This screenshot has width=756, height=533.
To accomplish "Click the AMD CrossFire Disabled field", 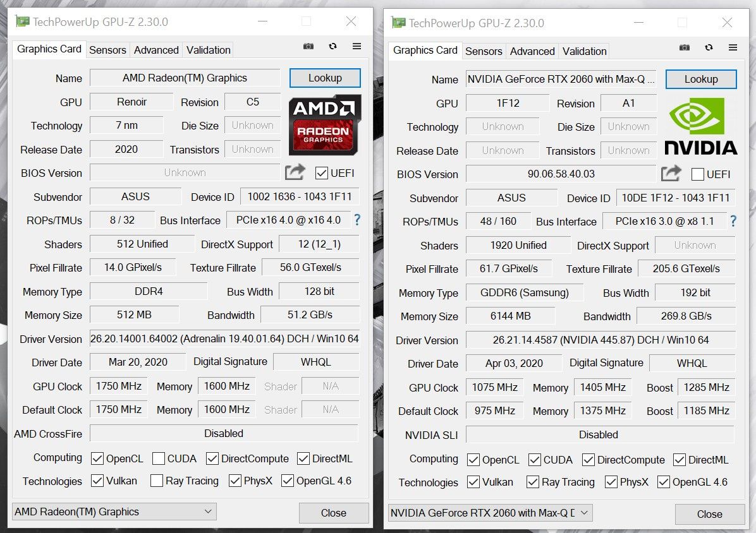I will (x=224, y=433).
